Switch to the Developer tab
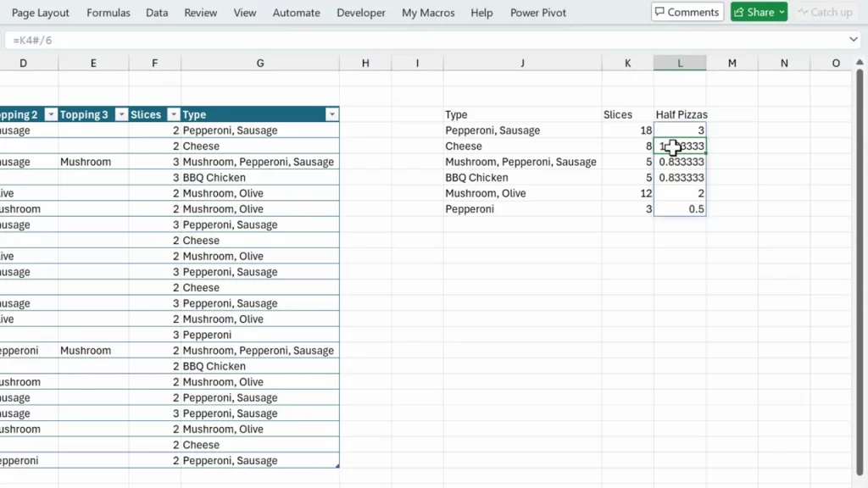868x488 pixels. click(x=360, y=12)
